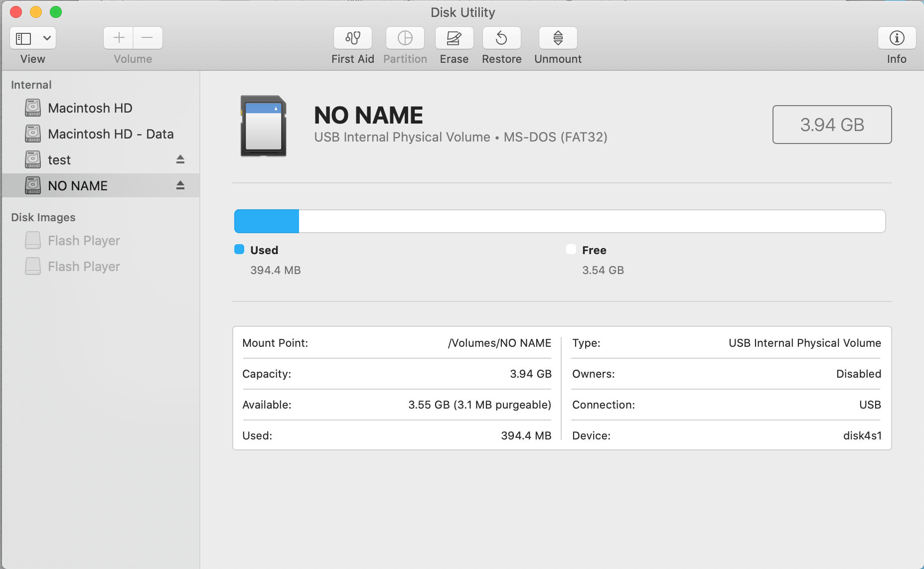Click the Erase toolbar icon
Viewport: 924px width, 569px height.
[454, 38]
